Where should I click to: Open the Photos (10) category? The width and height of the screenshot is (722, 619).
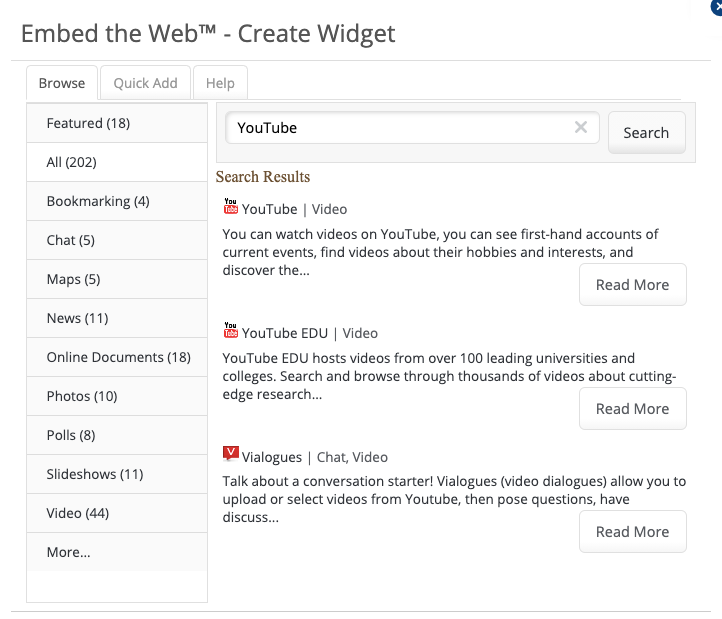[117, 396]
